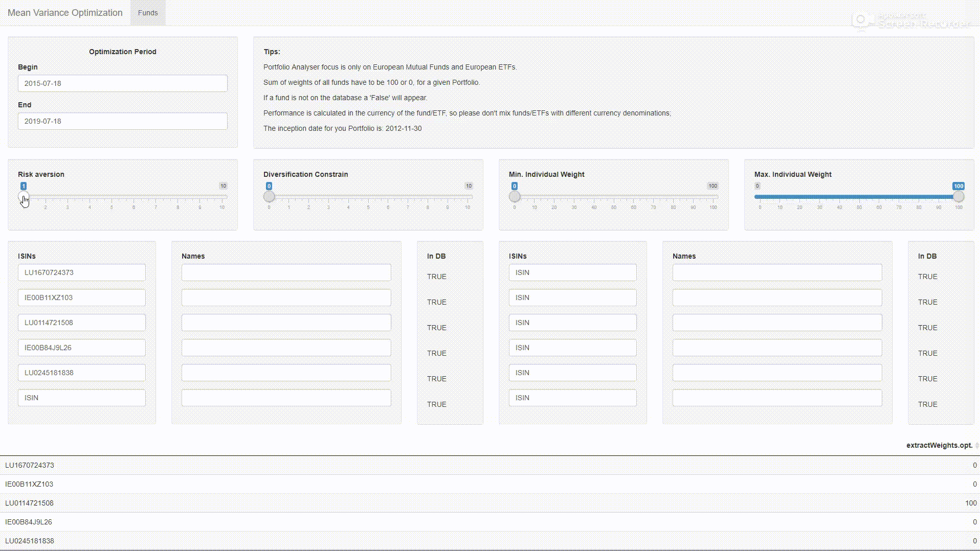The width and height of the screenshot is (980, 551).
Task: Click the Min. Individual Weight label
Action: pos(547,174)
